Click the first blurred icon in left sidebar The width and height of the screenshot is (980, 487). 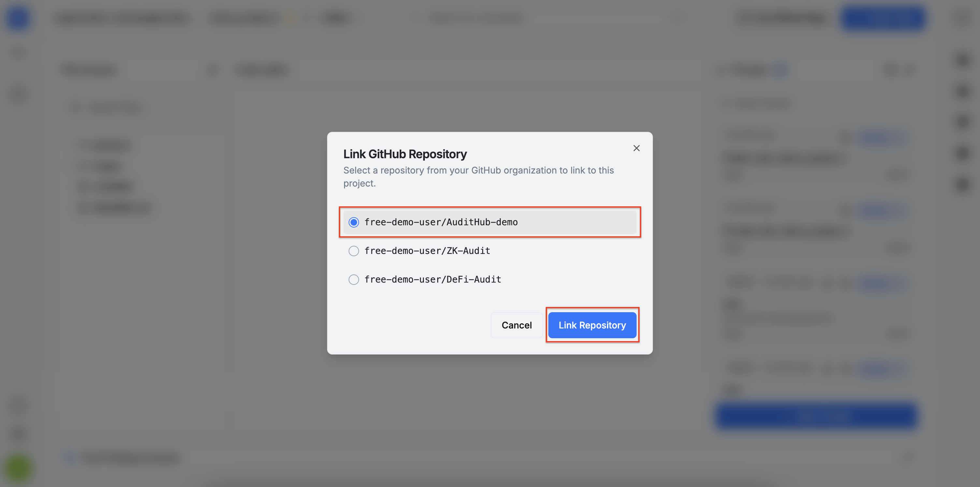click(18, 53)
